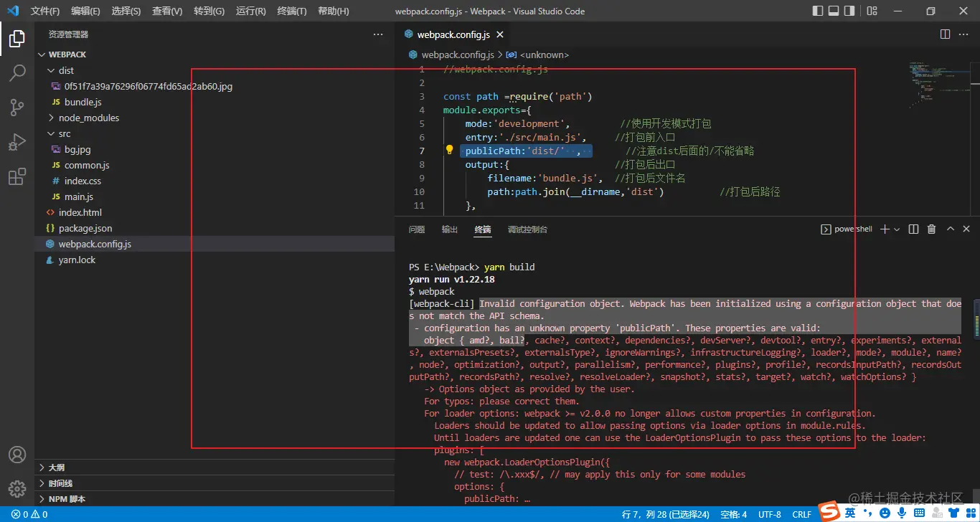Expand the node_modules folder
The width and height of the screenshot is (980, 522).
pos(215,118)
